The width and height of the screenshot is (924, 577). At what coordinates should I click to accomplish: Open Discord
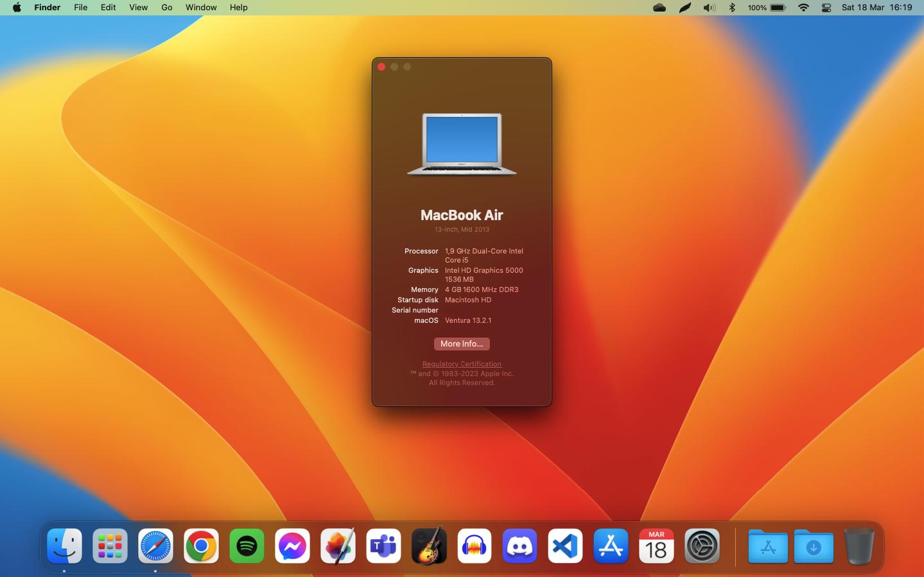point(519,546)
